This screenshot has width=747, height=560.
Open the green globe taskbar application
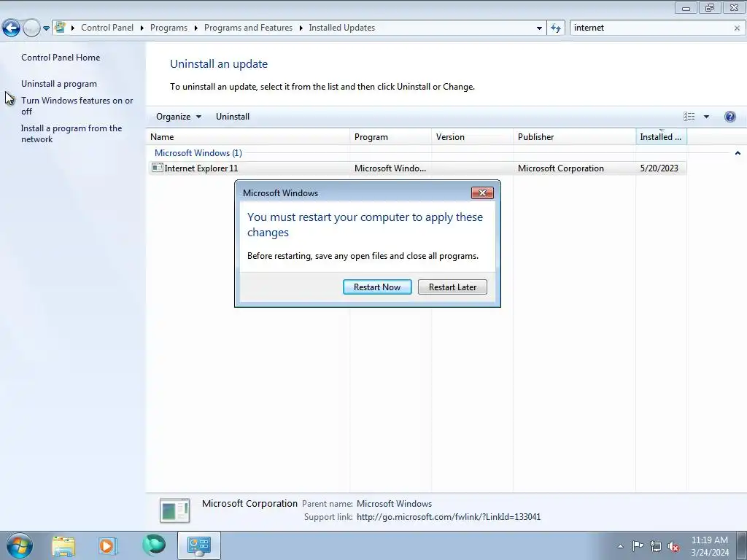coord(154,545)
